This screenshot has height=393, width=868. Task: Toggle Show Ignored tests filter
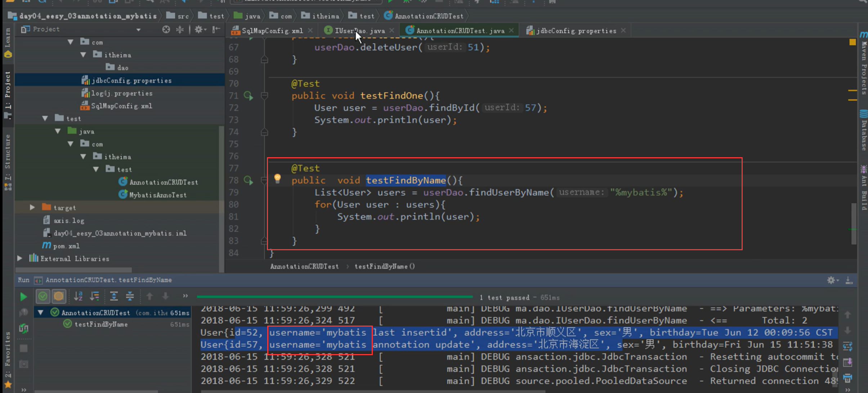pyautogui.click(x=59, y=296)
